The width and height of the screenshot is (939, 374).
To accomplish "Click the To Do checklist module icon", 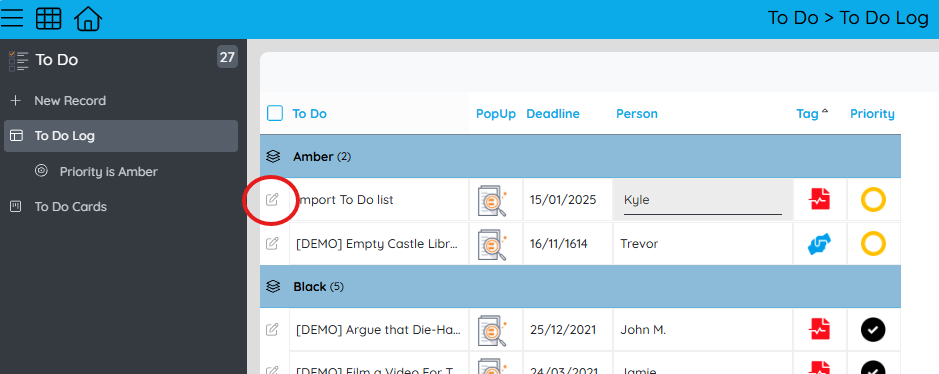I will click(x=19, y=61).
